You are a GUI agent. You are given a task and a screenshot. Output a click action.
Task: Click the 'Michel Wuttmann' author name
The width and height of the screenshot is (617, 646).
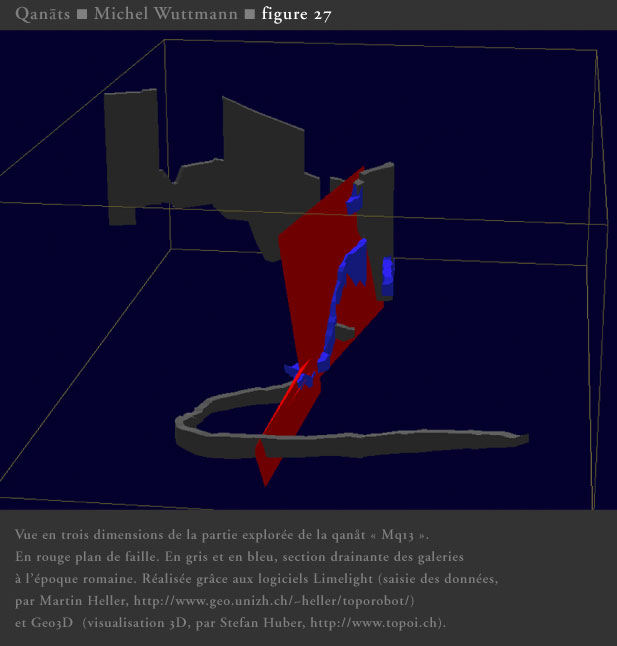(166, 14)
